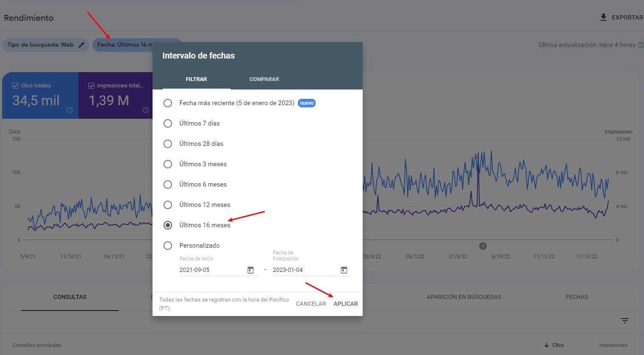Click the help icon on Impresiones totales card
The image size is (644, 355).
pyautogui.click(x=145, y=110)
